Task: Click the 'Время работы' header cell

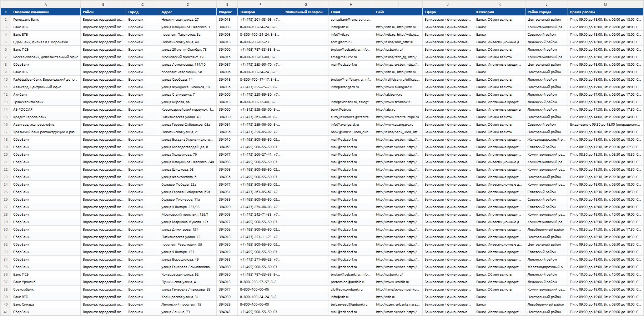Action: [x=605, y=12]
